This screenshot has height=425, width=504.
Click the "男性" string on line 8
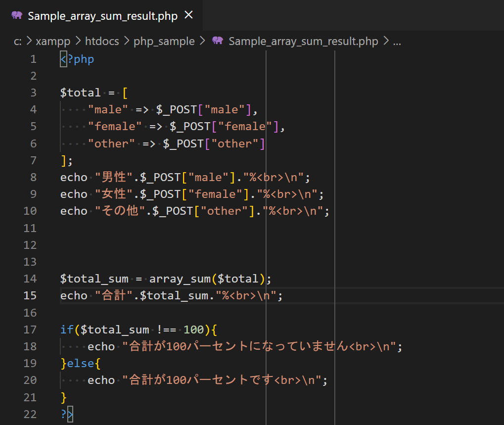[114, 178]
